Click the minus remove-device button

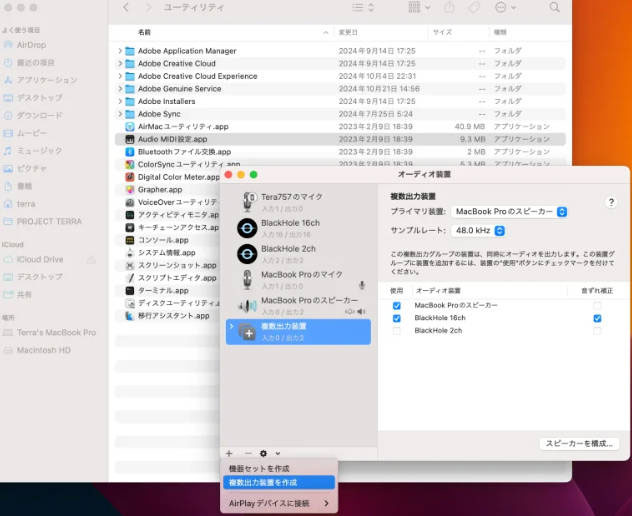(248, 454)
